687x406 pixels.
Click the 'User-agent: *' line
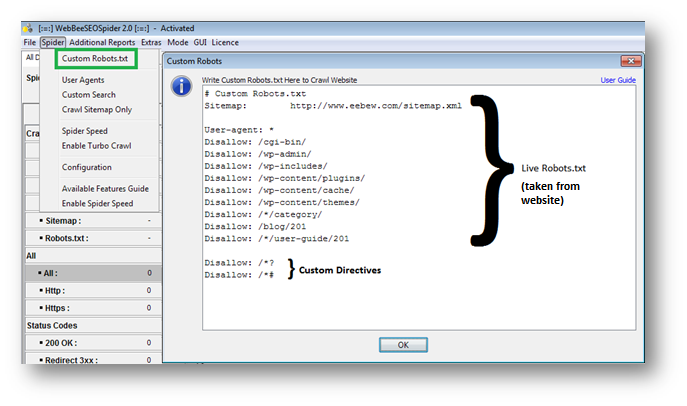(x=239, y=130)
